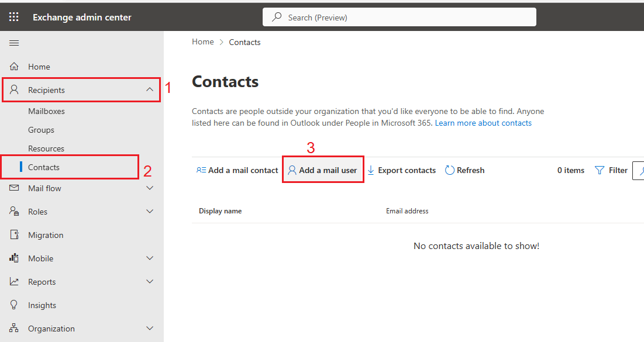Click the Filter funnel icon
The height and width of the screenshot is (342, 644).
(600, 170)
